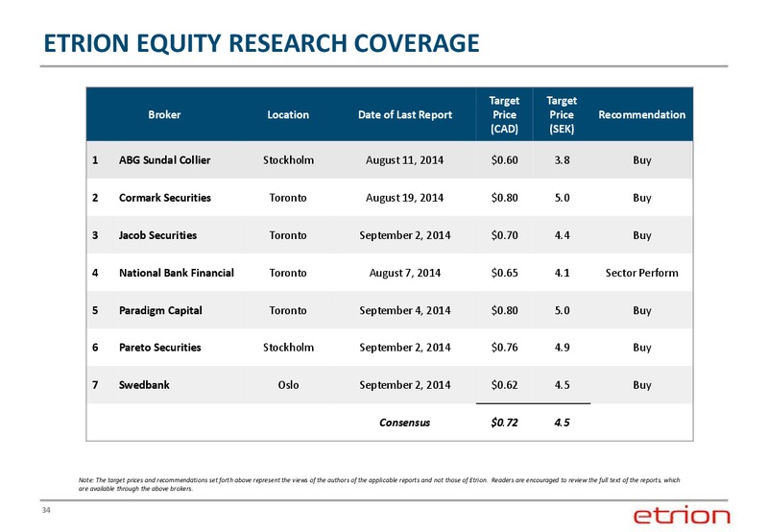Click Swedbank's September 2, 2014 date
768x532 pixels.
pos(405,385)
